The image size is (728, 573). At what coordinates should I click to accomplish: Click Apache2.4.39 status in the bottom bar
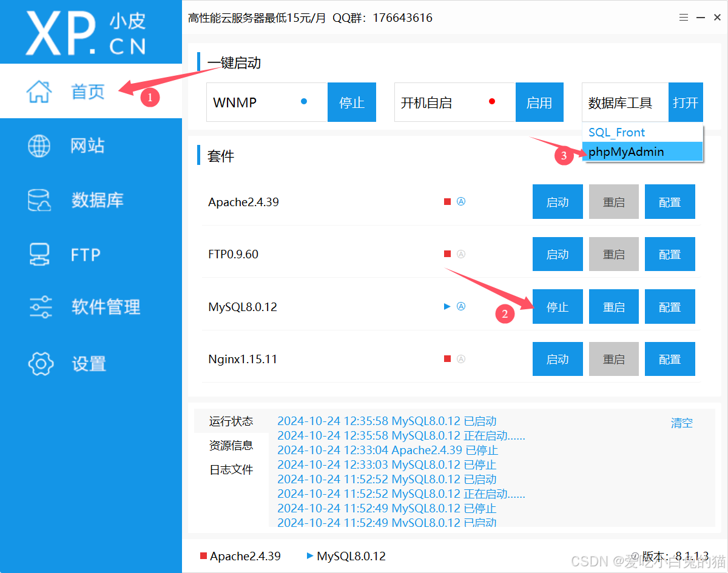coord(240,556)
